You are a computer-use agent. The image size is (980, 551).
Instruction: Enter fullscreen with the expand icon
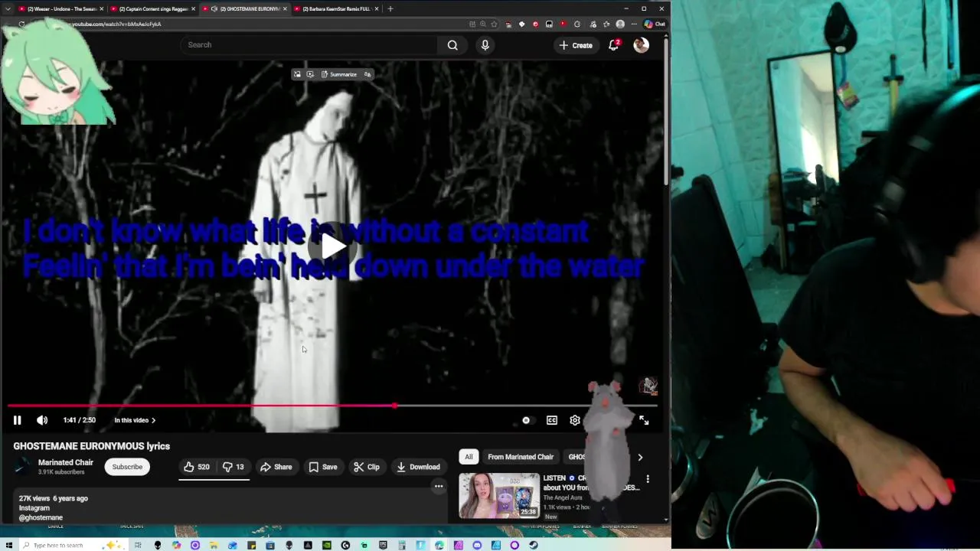(x=644, y=420)
